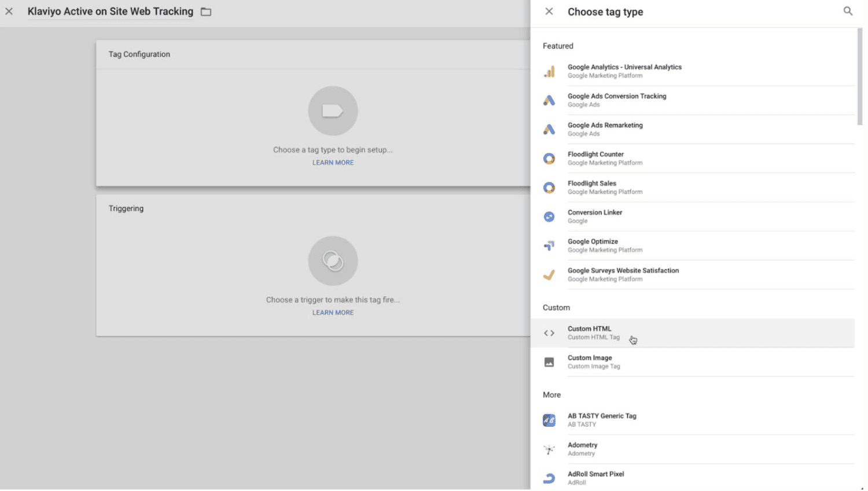Click the Custom Image picture icon
868x491 pixels.
point(549,362)
